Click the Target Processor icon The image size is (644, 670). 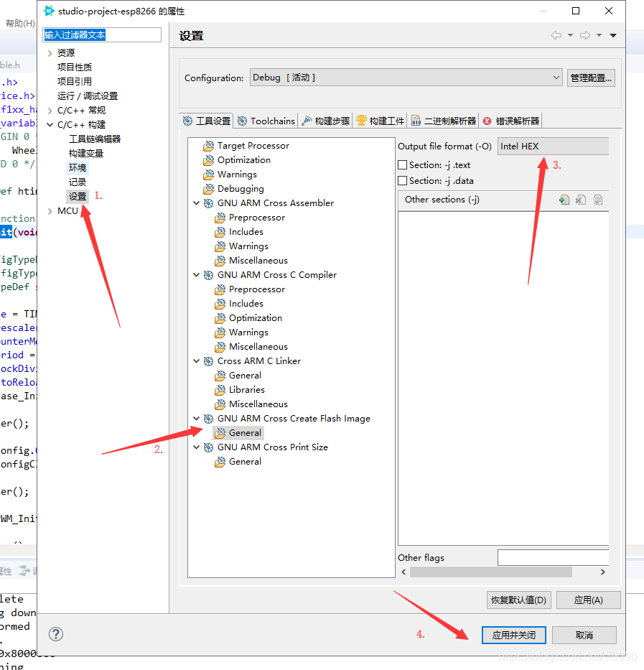208,146
